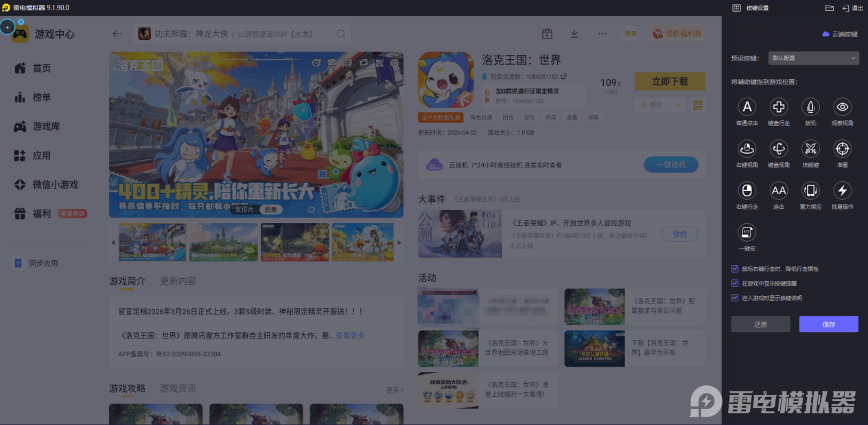Open the calendar lightning icon in top bar

point(547,34)
